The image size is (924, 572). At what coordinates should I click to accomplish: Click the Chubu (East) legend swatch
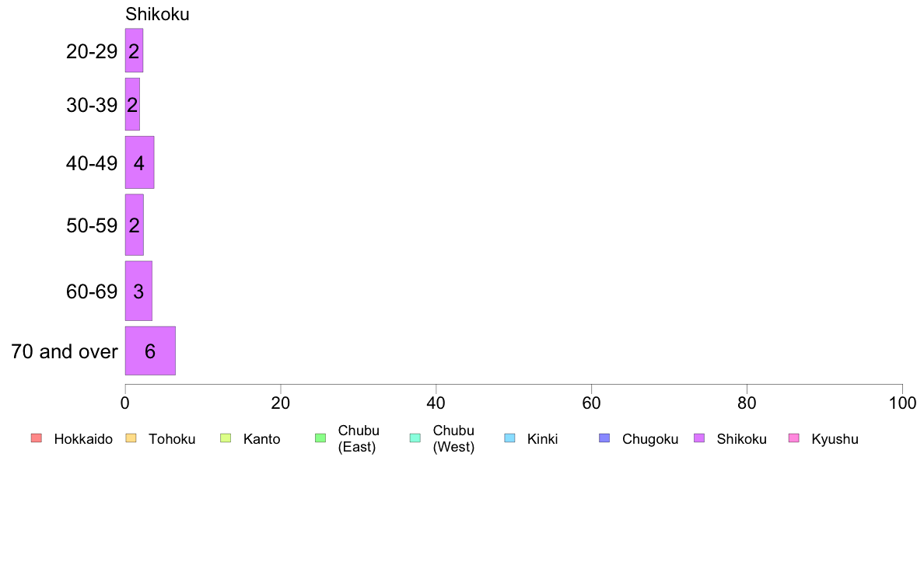click(320, 438)
